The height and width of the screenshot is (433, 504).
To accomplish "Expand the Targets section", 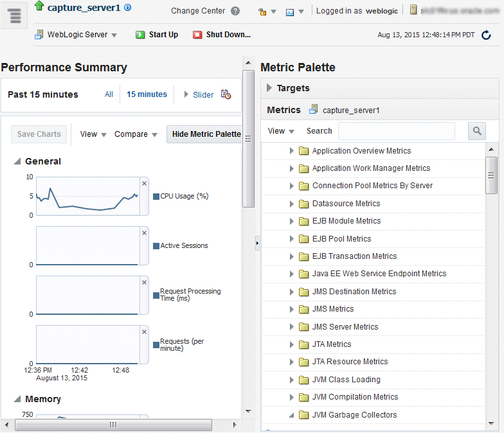I will 269,87.
